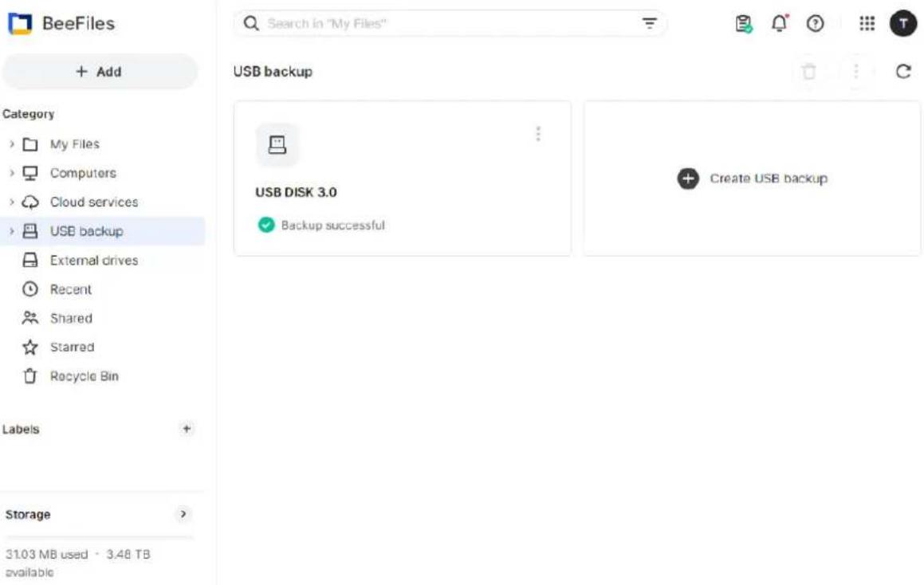Expand the My Files tree node
Viewport: 924px width, 585px height.
(x=11, y=143)
